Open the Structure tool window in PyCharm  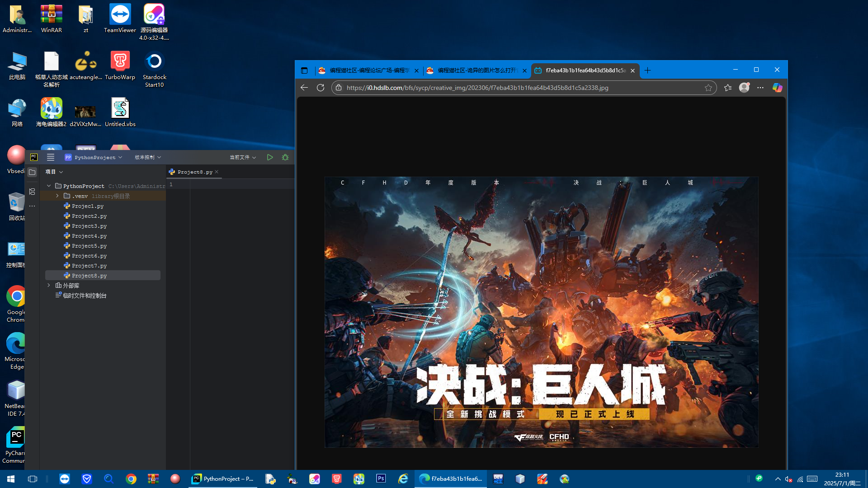[32, 192]
